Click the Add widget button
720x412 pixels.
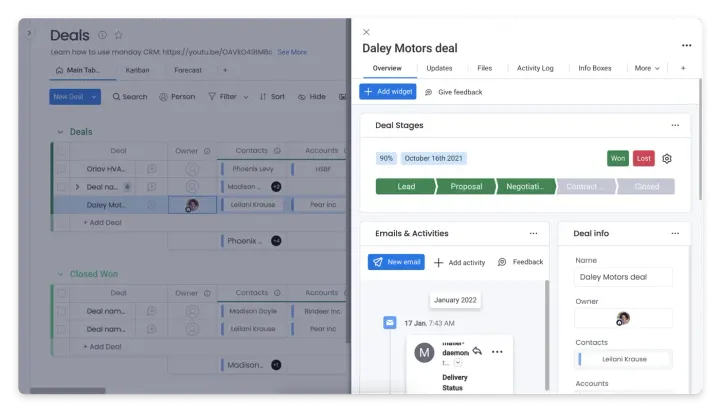tap(388, 92)
